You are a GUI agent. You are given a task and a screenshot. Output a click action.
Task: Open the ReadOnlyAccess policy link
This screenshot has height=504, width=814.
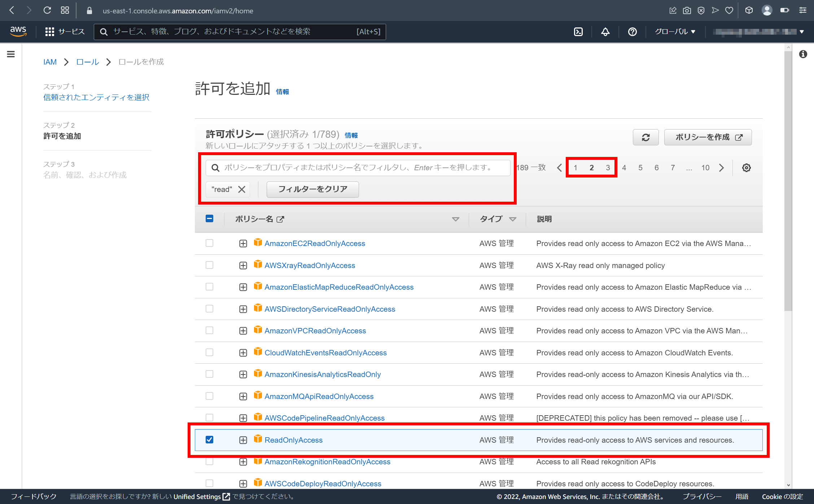click(x=294, y=440)
